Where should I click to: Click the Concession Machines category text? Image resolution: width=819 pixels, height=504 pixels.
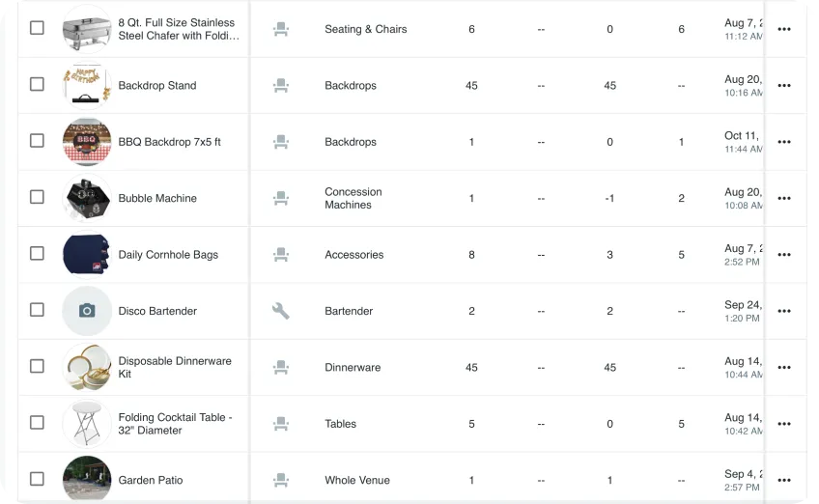point(353,198)
